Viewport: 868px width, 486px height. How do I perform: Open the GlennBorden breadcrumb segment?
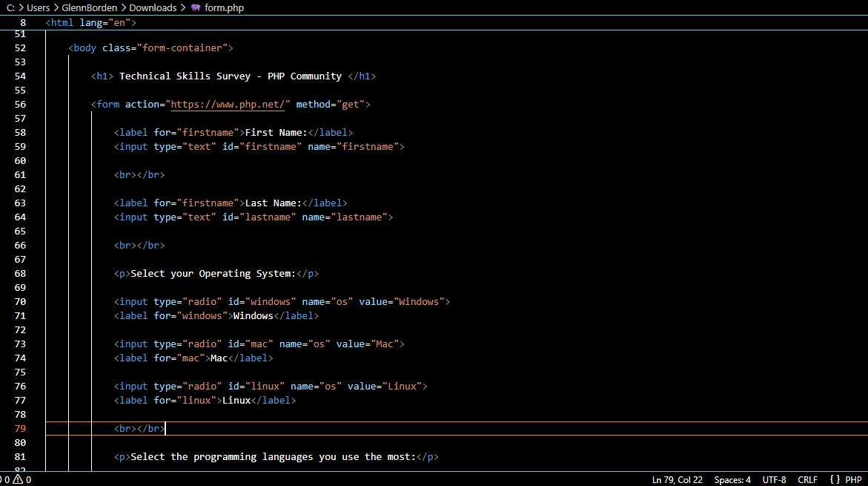point(89,7)
